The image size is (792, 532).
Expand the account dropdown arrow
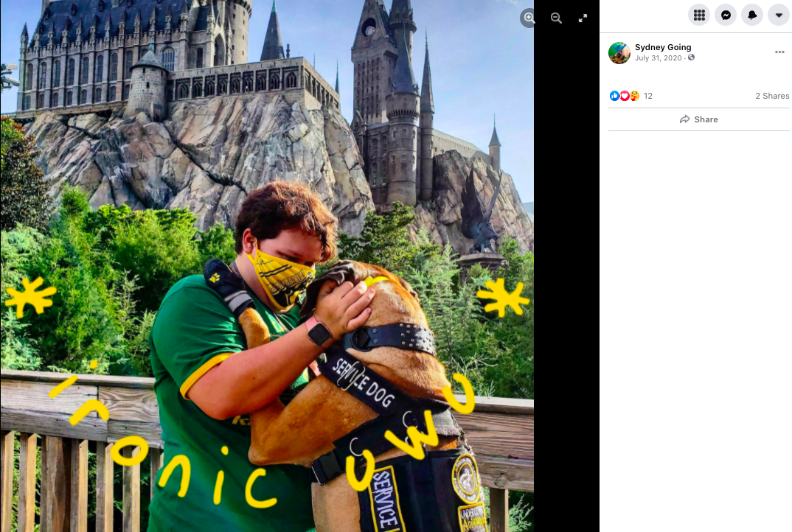[779, 15]
